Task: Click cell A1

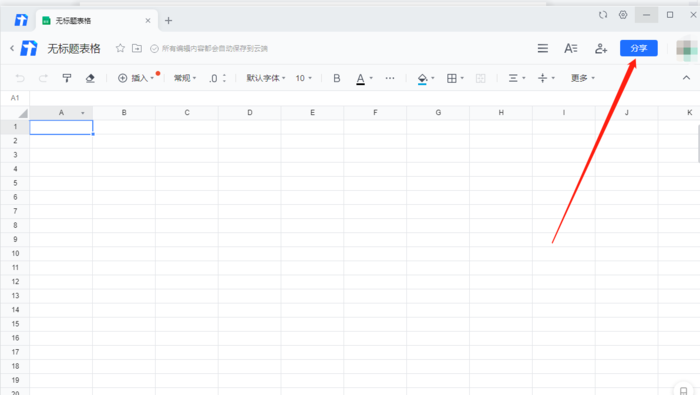Action: 61,127
